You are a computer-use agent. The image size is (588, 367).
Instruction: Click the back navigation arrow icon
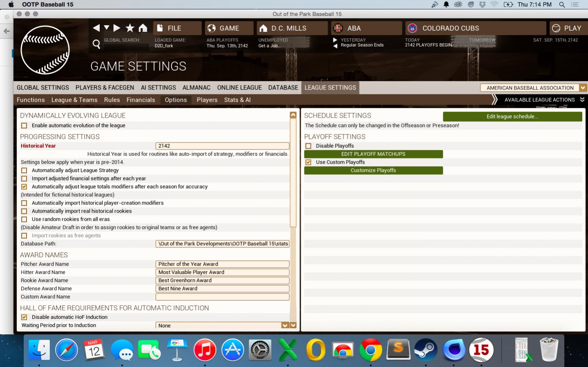(96, 28)
